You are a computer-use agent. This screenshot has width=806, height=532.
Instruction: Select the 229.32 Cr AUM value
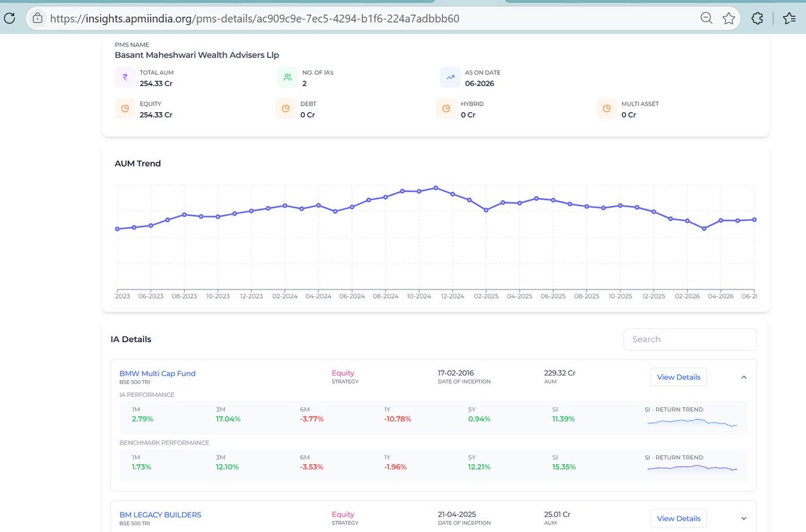[x=559, y=373]
